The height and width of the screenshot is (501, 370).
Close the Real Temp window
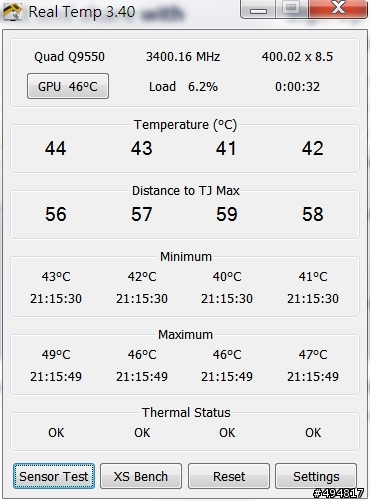click(x=338, y=9)
